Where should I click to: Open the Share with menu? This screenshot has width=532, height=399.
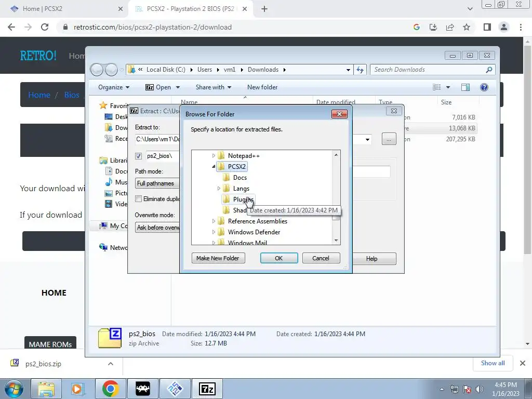(214, 87)
